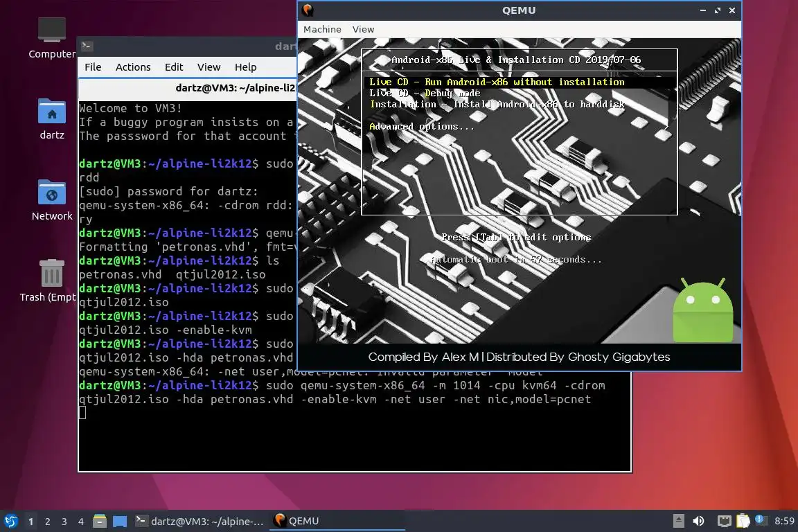Activate the dartz@VM3 terminal taskbar entry
The width and height of the screenshot is (798, 532).
coord(199,521)
